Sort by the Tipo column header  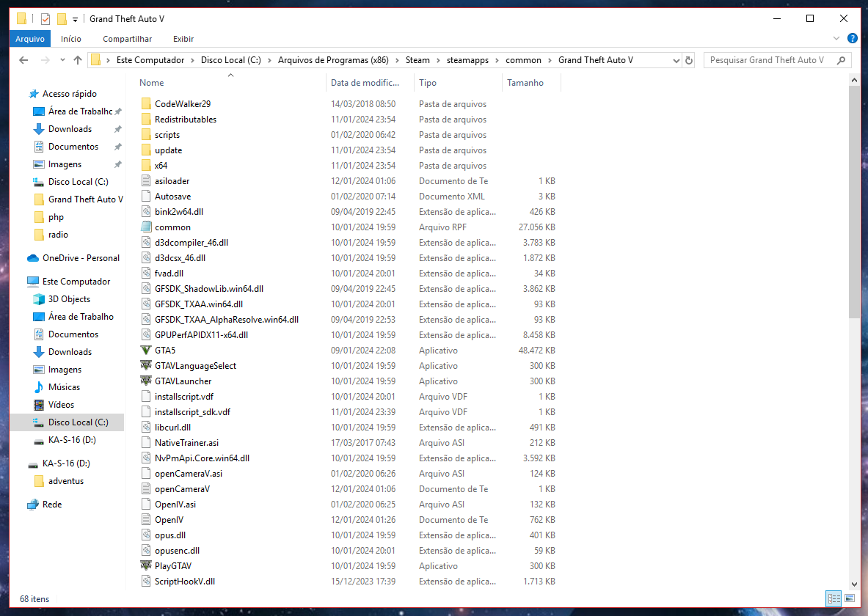coord(427,82)
